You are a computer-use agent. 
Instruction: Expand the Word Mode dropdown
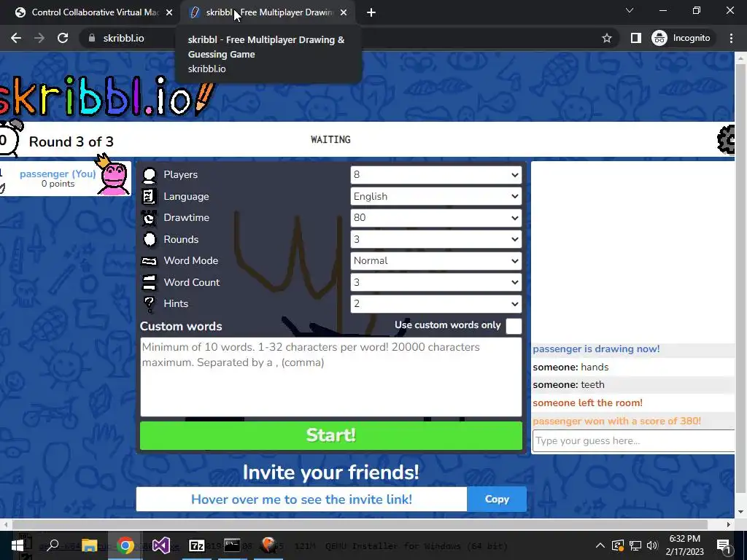(x=436, y=260)
